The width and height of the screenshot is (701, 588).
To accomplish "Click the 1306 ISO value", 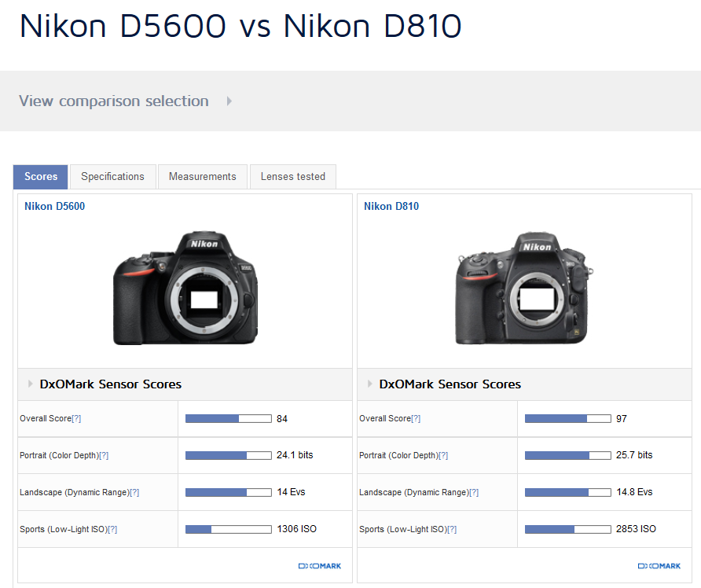I will point(297,529).
